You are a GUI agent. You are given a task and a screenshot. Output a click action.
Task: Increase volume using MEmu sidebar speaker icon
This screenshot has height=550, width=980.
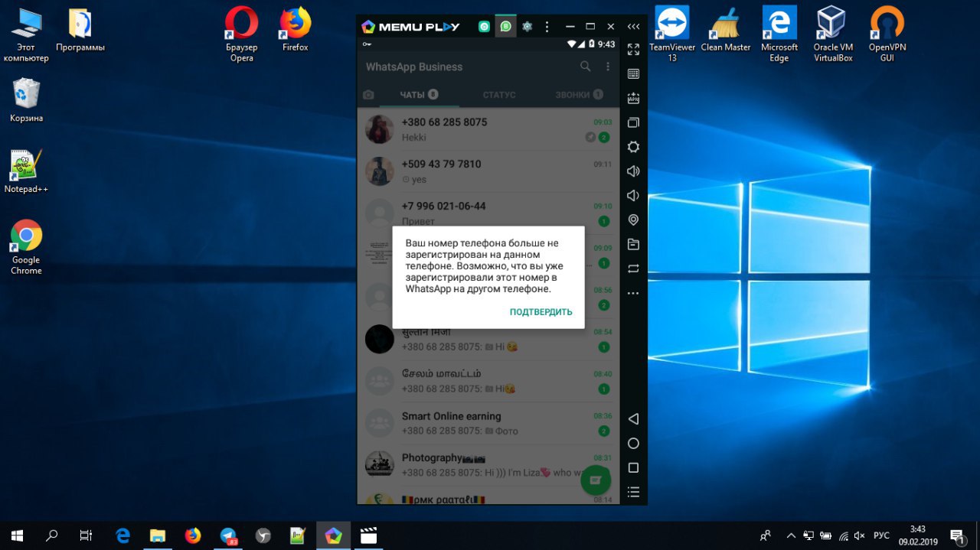pyautogui.click(x=633, y=171)
